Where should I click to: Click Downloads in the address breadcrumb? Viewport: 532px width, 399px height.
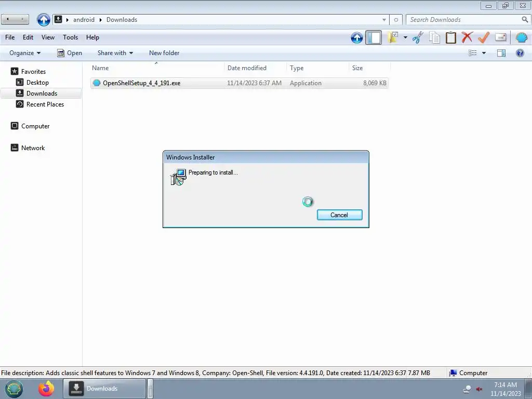[x=122, y=20]
